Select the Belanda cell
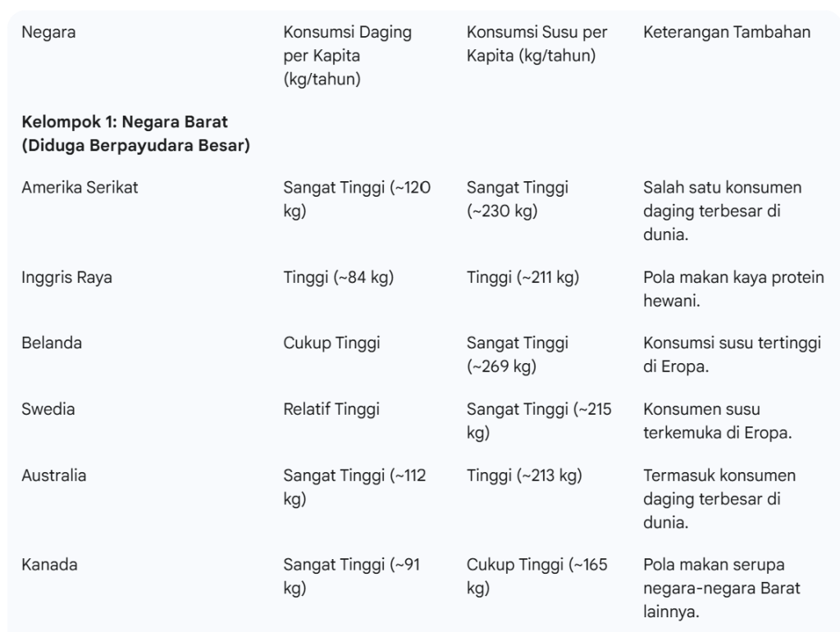Viewport: 840px width, 632px height. pyautogui.click(x=52, y=343)
